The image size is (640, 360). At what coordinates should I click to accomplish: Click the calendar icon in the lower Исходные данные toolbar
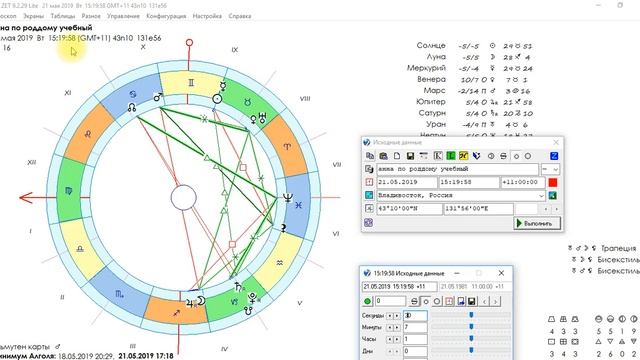click(449, 302)
